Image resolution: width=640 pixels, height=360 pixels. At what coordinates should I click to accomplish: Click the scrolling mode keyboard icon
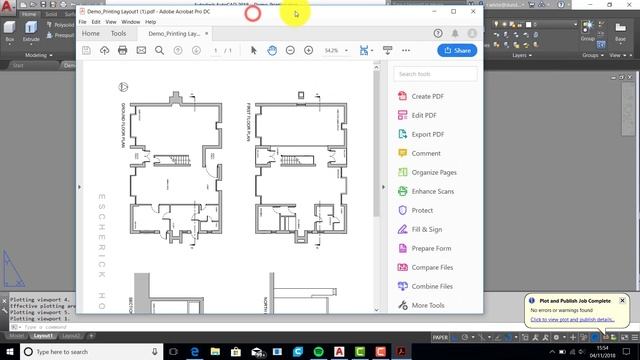click(x=387, y=50)
